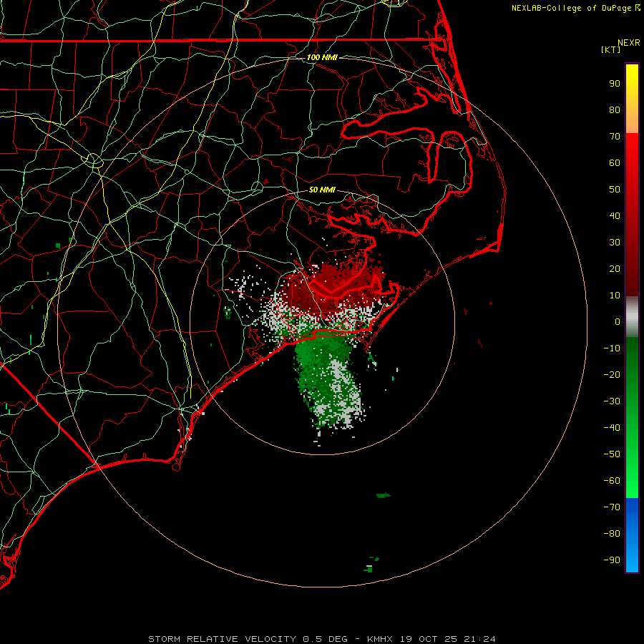Click the NEXLAB-College of DuPage label

(576, 8)
